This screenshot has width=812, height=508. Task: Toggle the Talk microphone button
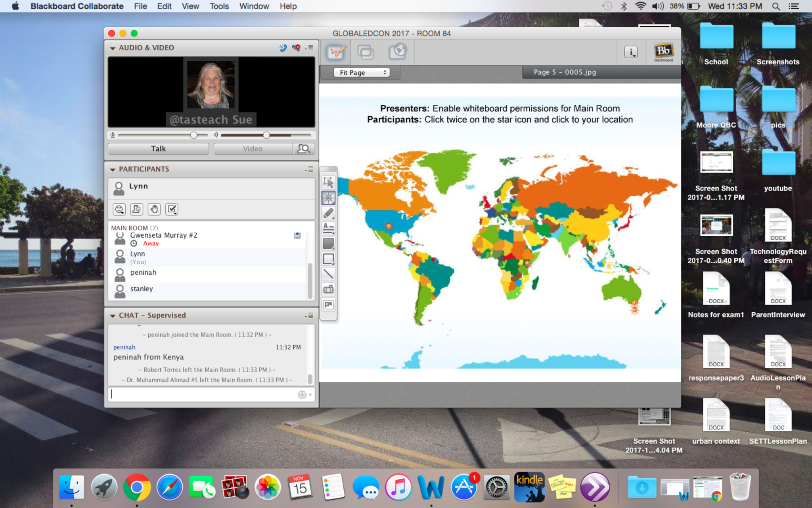click(158, 148)
